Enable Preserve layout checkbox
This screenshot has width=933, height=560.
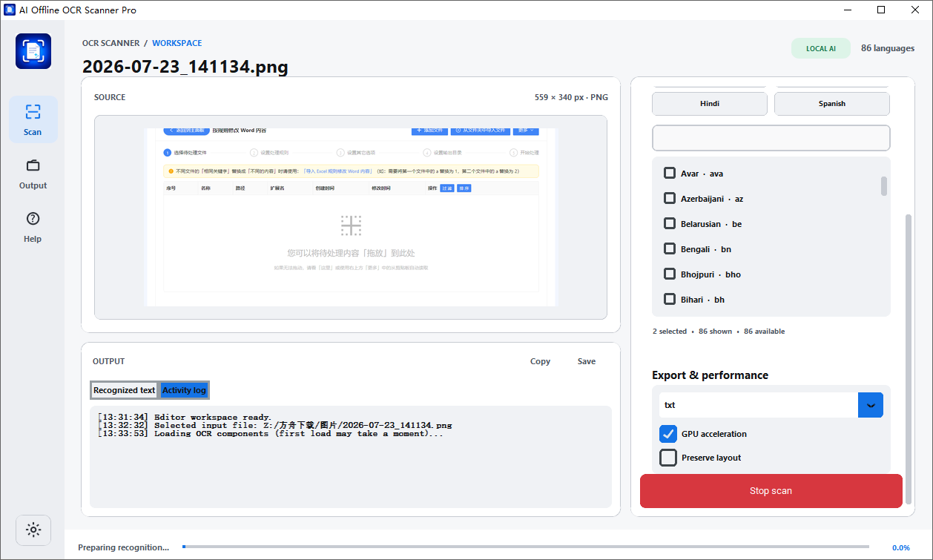(668, 458)
